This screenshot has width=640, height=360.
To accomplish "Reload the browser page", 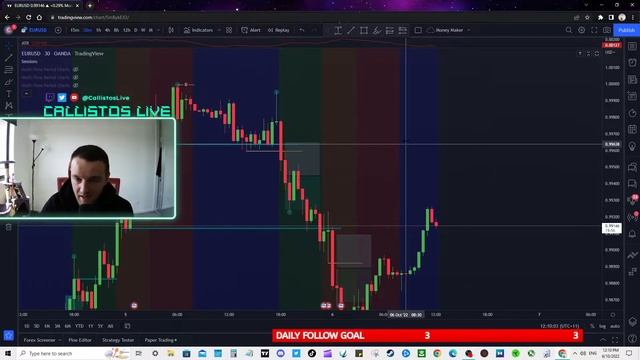I will click(x=29, y=18).
